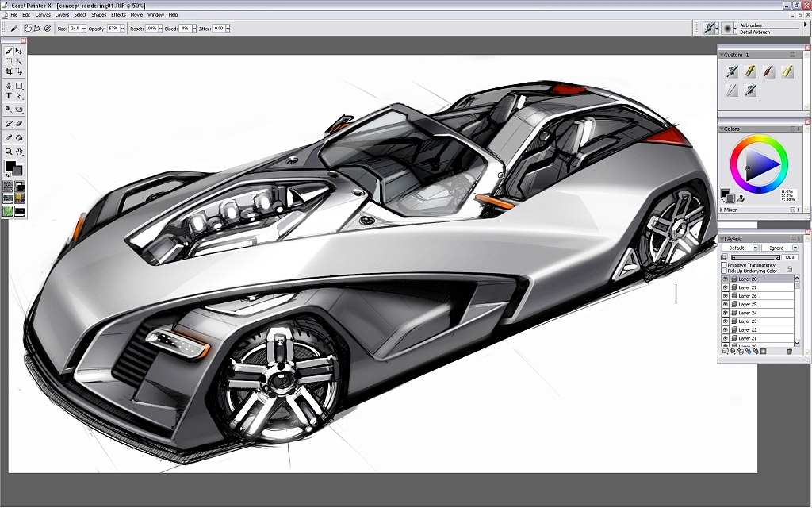This screenshot has height=508, width=812.
Task: Choose the Text tool
Action: [x=9, y=96]
